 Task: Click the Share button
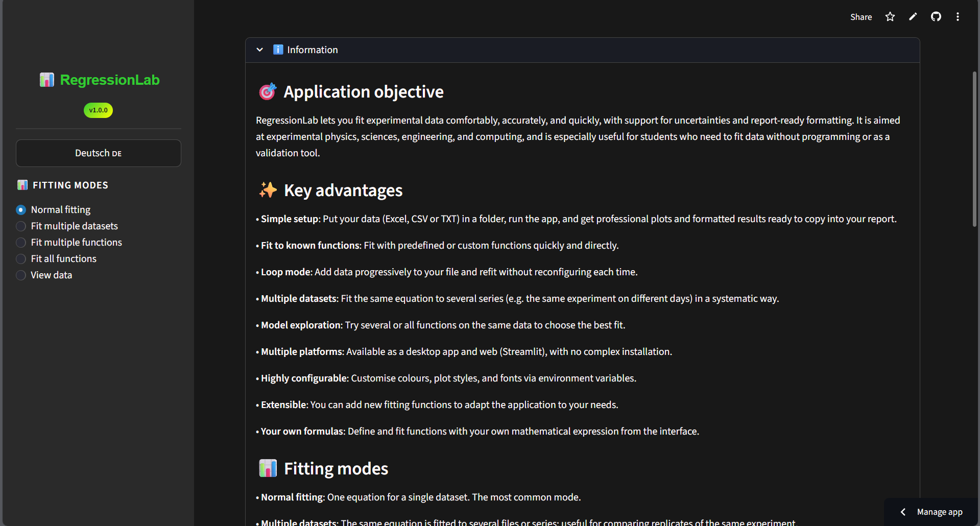[861, 17]
